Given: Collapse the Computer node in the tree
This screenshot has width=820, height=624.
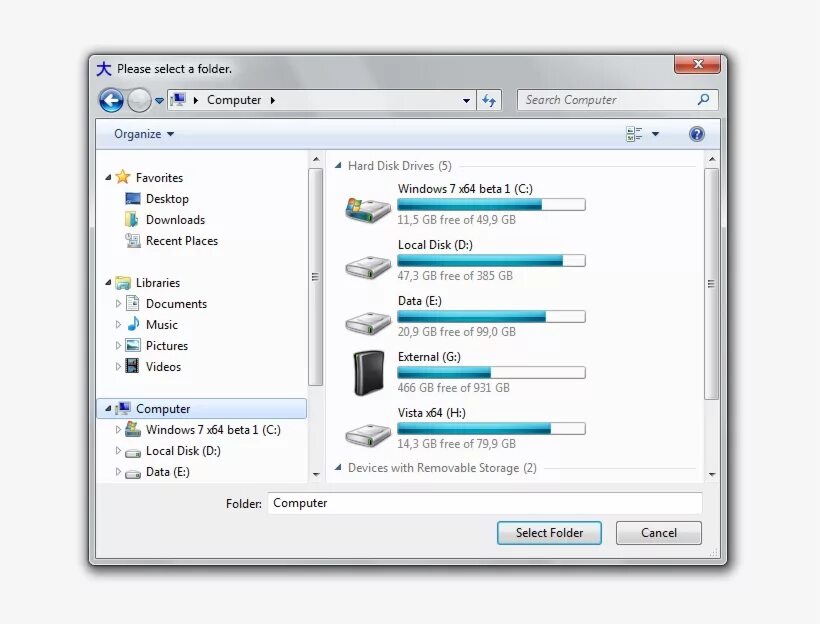Looking at the screenshot, I should click(108, 409).
